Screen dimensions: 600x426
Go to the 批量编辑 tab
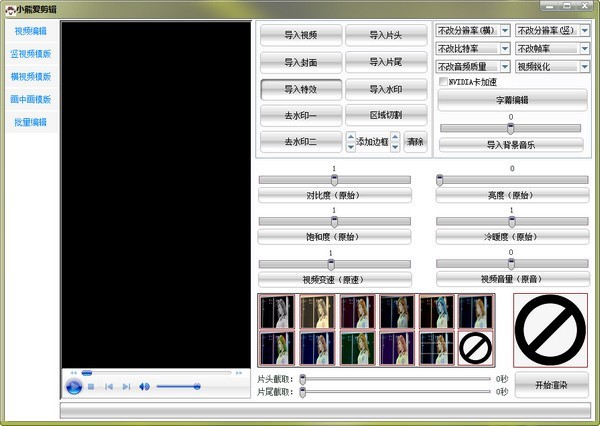(31, 122)
